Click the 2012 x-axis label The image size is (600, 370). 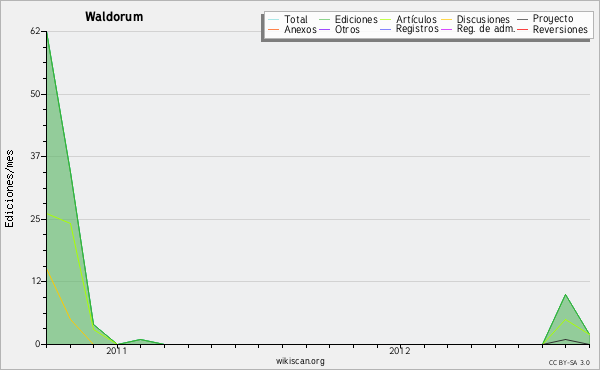[x=400, y=351]
